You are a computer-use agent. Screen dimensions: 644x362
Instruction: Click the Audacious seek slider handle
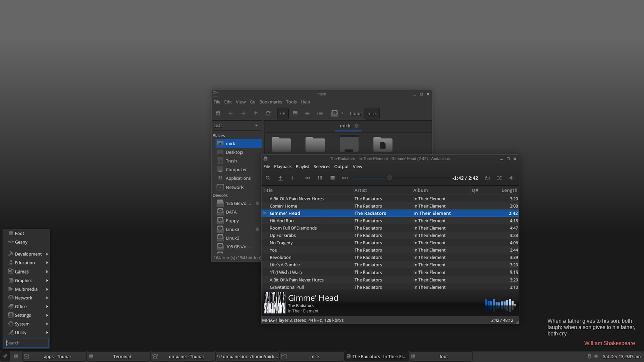[x=389, y=178]
